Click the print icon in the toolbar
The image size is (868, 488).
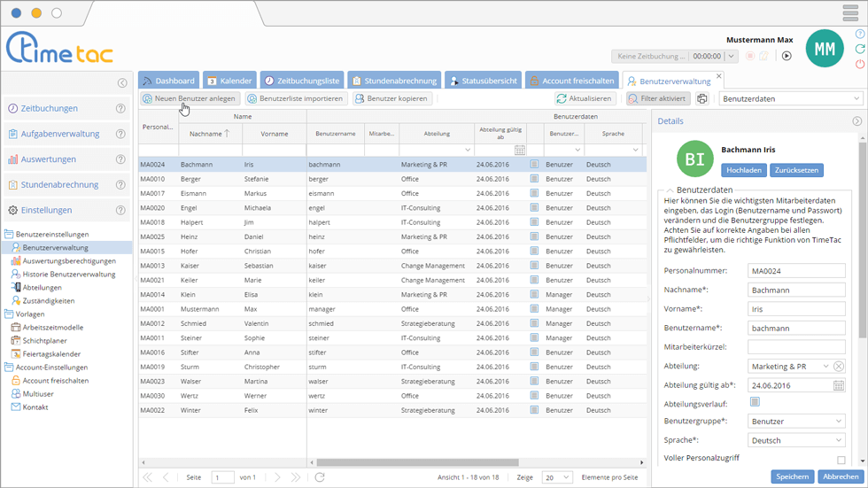702,99
